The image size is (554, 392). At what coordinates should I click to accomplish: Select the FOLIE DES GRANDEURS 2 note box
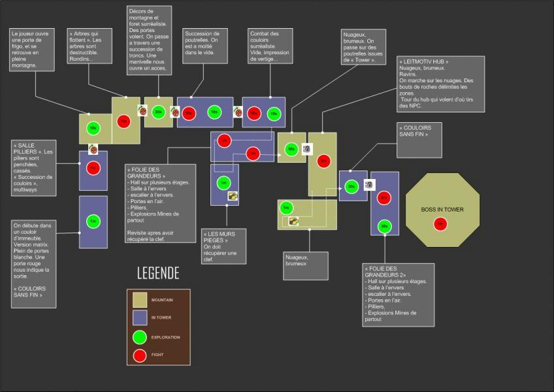coord(399,294)
